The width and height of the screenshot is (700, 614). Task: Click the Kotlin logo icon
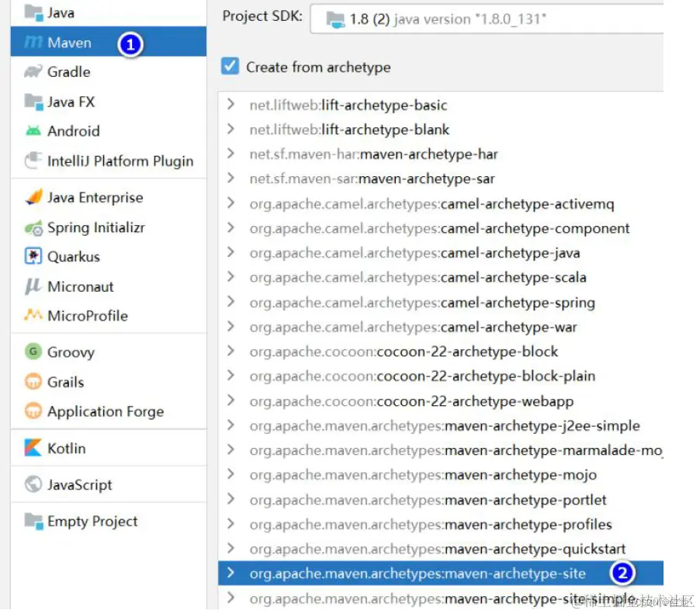point(33,448)
